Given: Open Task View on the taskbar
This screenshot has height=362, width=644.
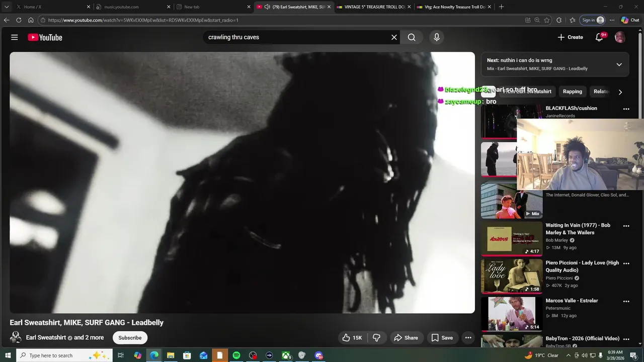Looking at the screenshot, I should [x=121, y=355].
